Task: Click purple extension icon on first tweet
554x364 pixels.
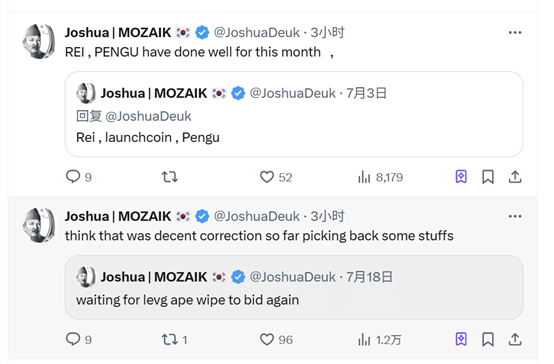Action: [x=461, y=176]
